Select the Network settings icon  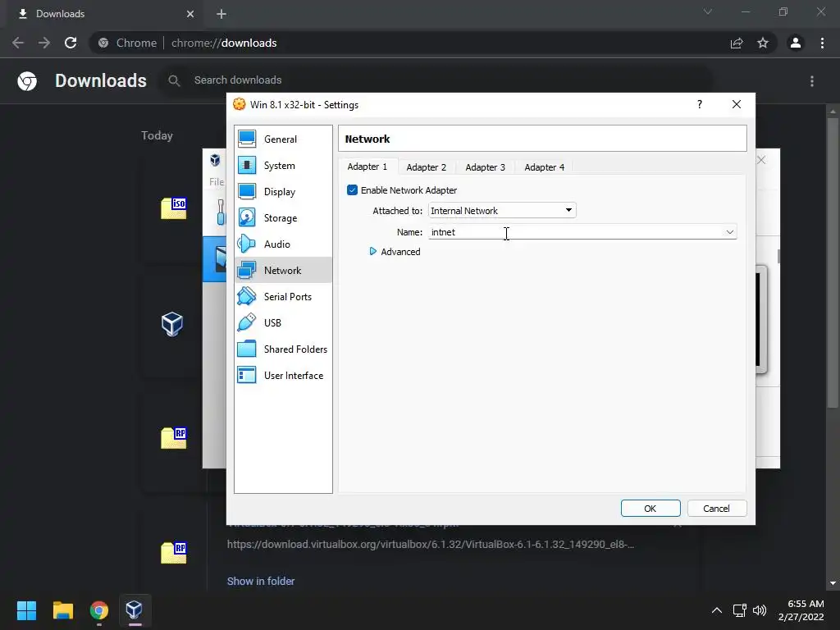[x=247, y=270]
